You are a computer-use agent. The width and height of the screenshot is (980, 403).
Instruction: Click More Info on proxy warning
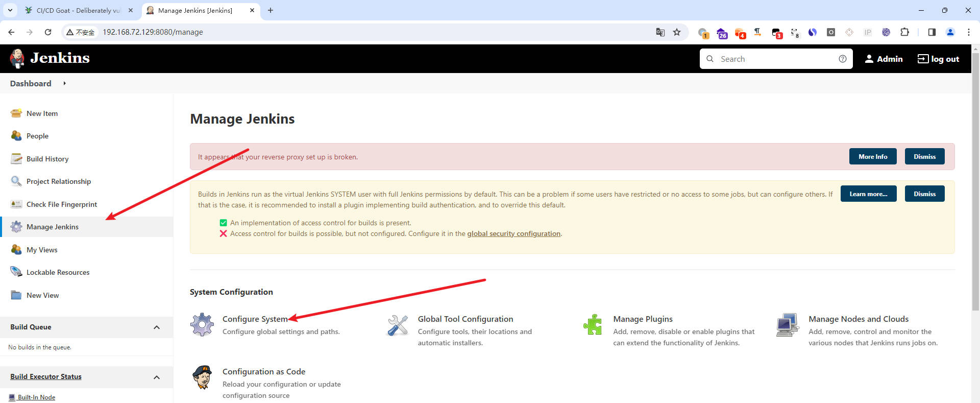[873, 156]
